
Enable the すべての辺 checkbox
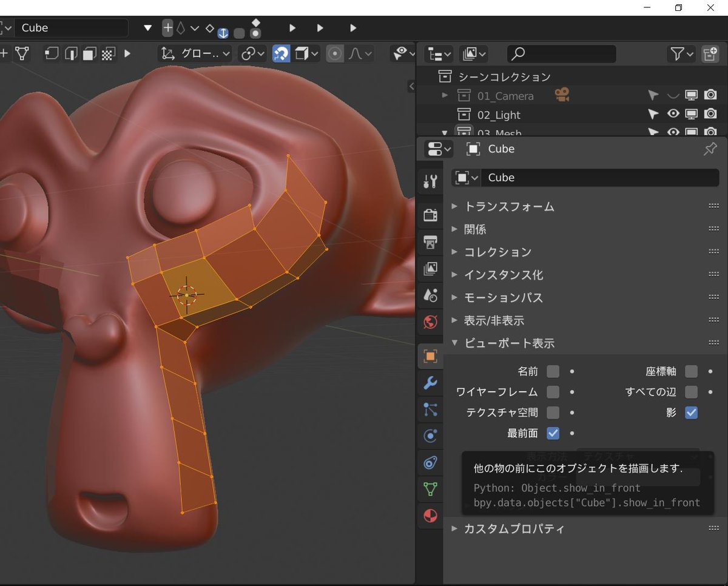coord(691,392)
